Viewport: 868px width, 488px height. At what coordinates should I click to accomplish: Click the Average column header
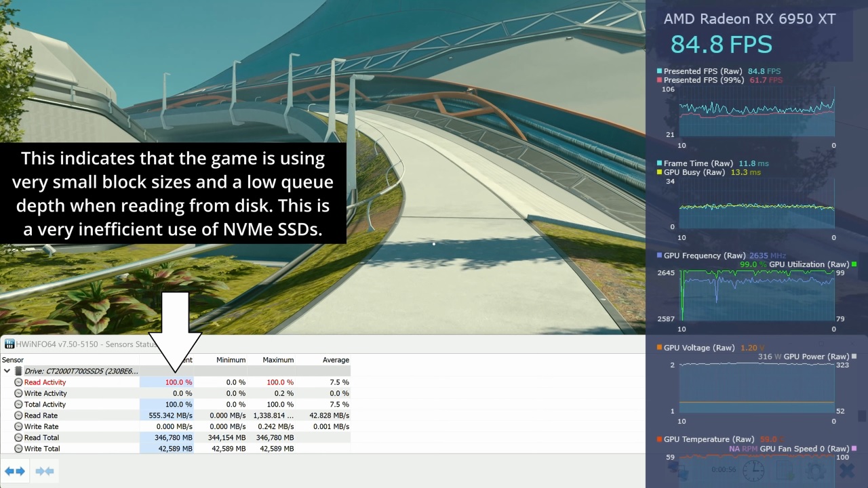(336, 360)
